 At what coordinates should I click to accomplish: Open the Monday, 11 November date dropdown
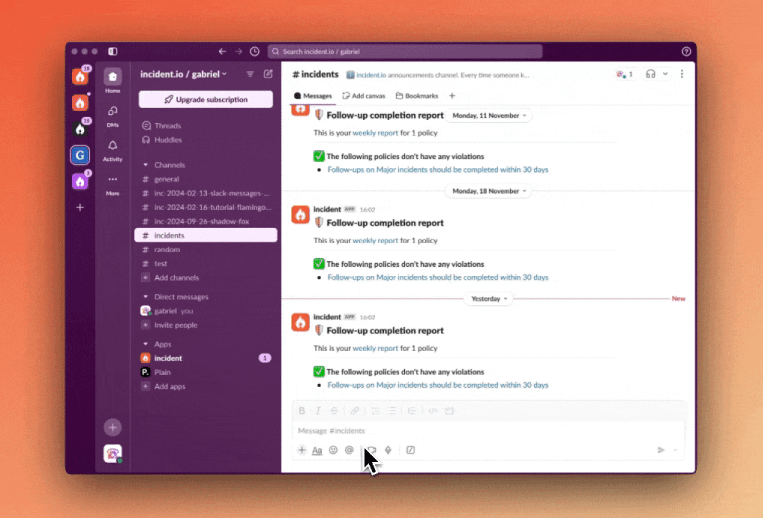click(x=489, y=116)
